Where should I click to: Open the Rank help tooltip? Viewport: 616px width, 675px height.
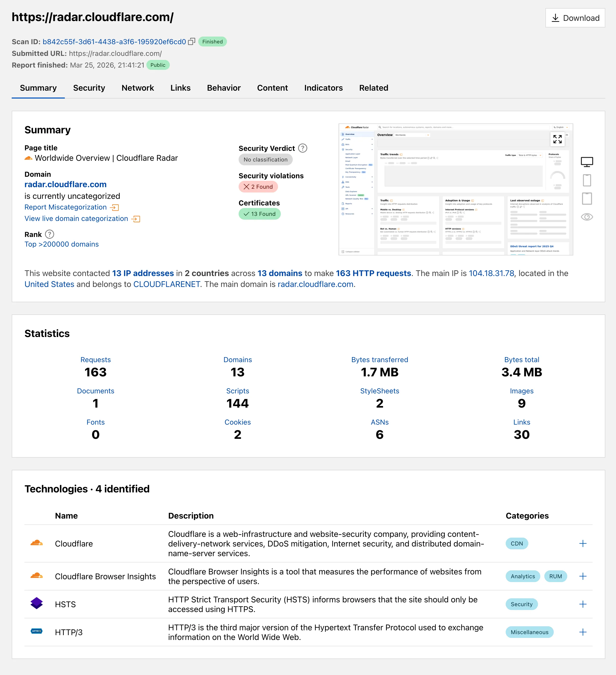pos(50,234)
